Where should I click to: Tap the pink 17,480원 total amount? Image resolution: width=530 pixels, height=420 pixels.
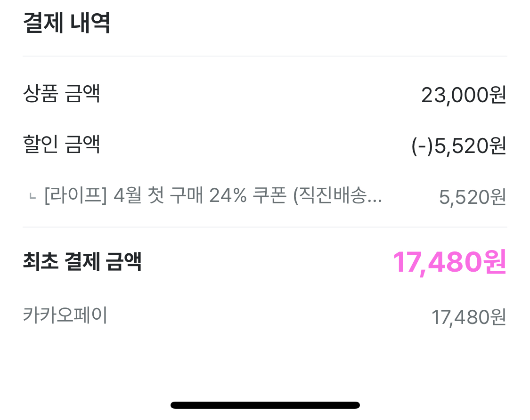[x=449, y=262]
